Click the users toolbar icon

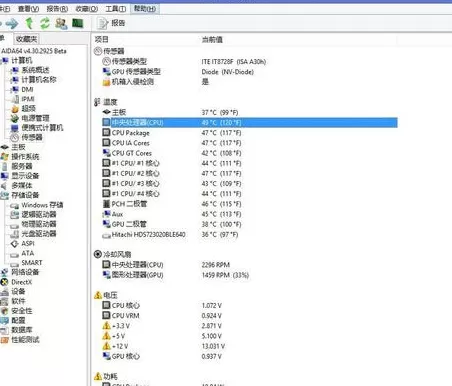click(61, 23)
